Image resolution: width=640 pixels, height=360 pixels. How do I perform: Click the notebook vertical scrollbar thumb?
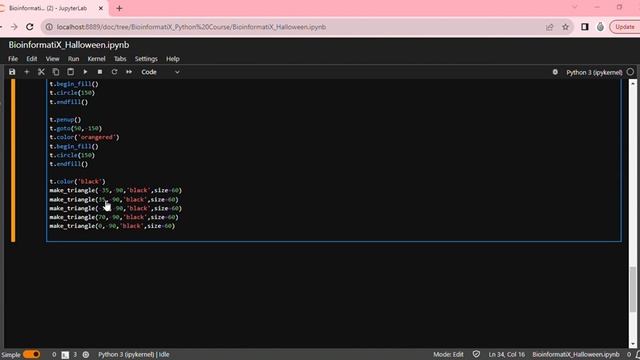[633, 288]
